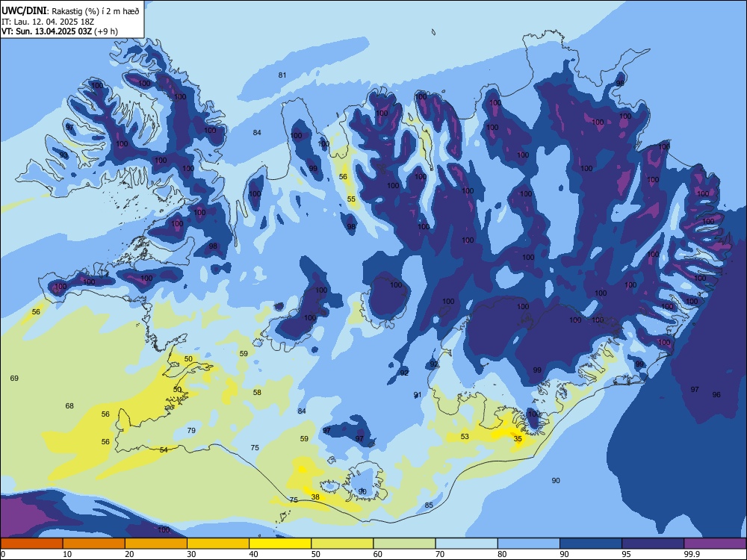Click the bright yellow 40–50 legend swatch
Screen dimensions: 747x560
[280, 544]
